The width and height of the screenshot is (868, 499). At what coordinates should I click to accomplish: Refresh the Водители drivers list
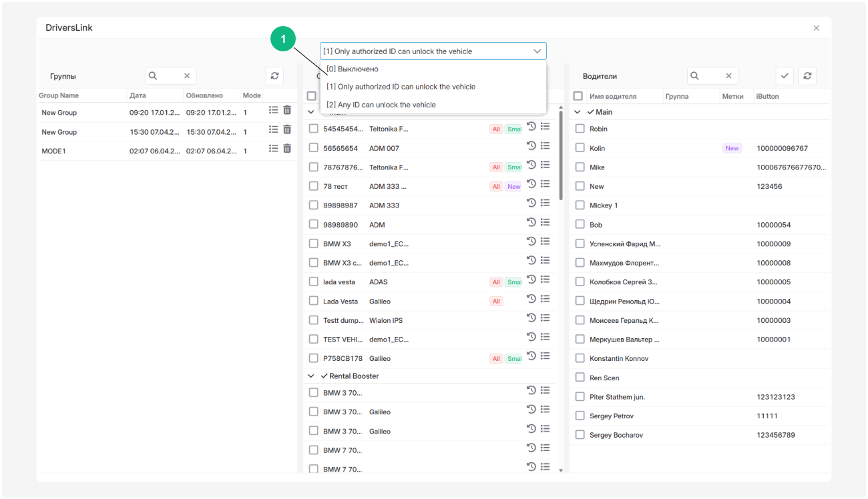pos(807,76)
